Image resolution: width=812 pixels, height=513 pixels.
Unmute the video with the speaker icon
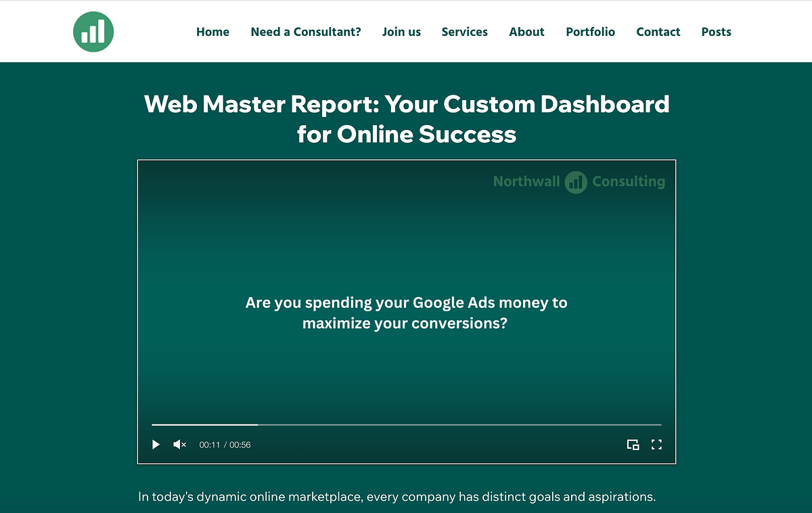click(x=180, y=445)
